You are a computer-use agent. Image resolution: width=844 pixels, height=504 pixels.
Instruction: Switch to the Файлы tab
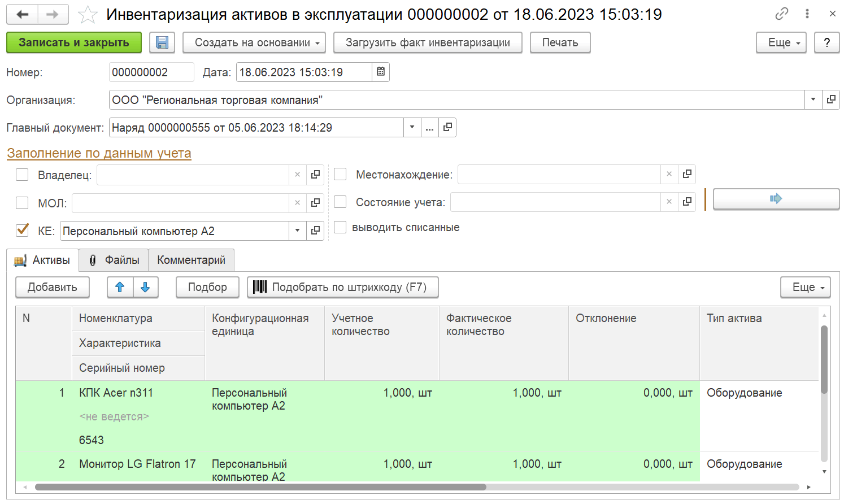pyautogui.click(x=114, y=260)
